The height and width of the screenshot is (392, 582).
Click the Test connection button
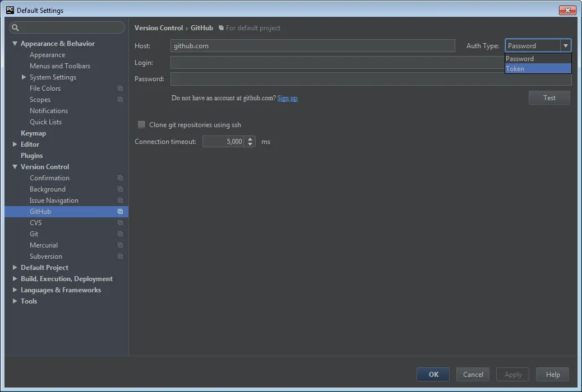[x=549, y=98]
